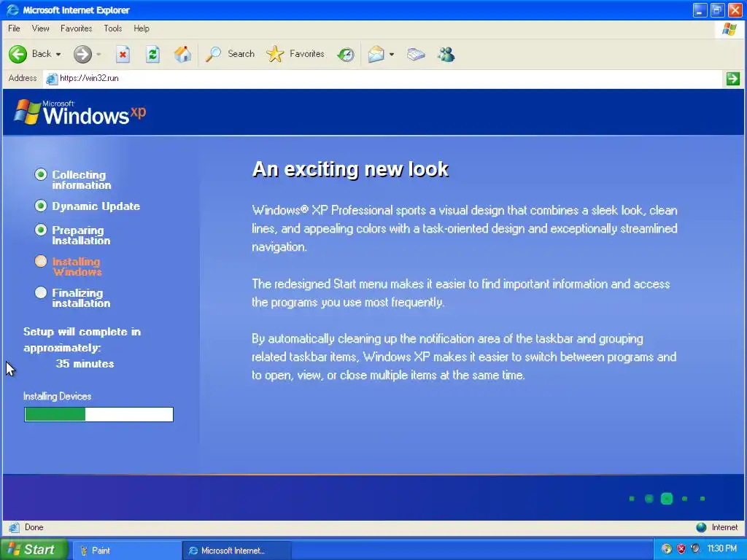Image resolution: width=747 pixels, height=560 pixels.
Task: Click the Internet zone globe icon
Action: [701, 527]
